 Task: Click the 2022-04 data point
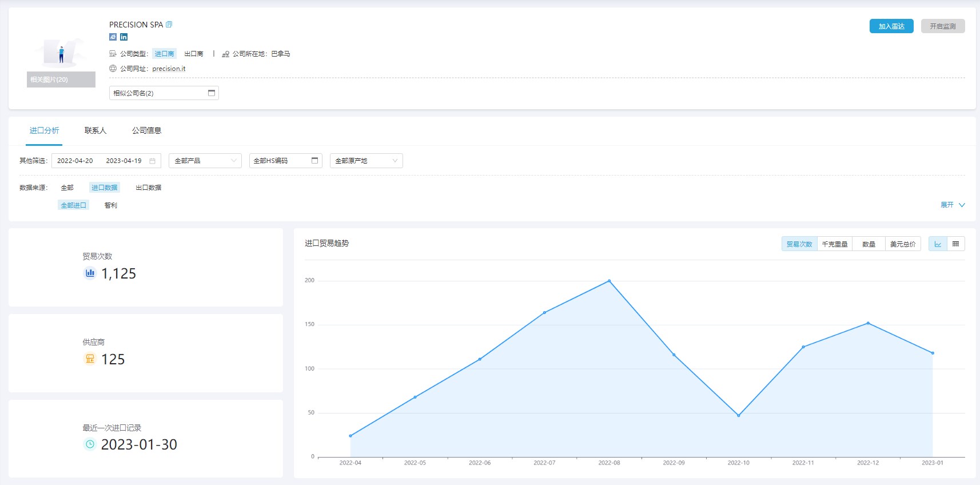click(x=350, y=436)
